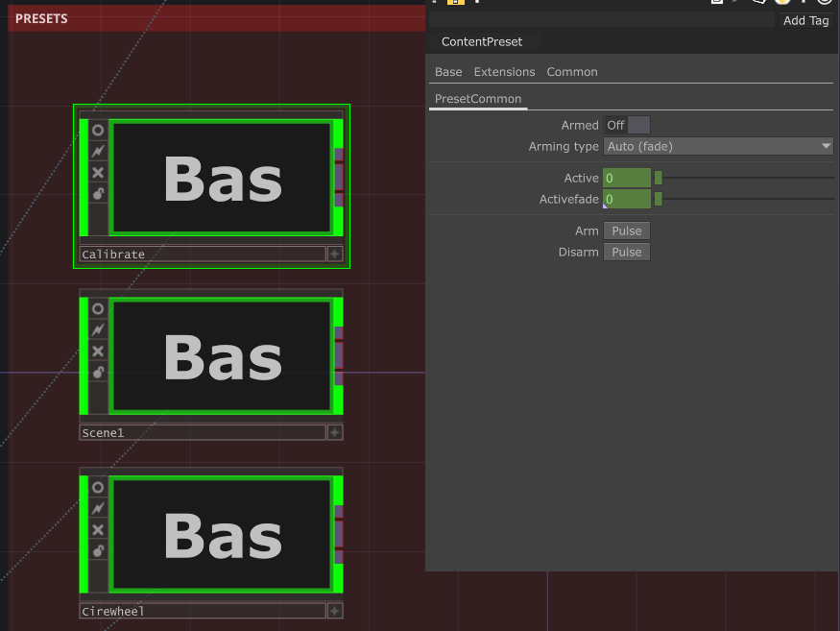Select the PresetCommon page tab
840x631 pixels.
(x=478, y=99)
